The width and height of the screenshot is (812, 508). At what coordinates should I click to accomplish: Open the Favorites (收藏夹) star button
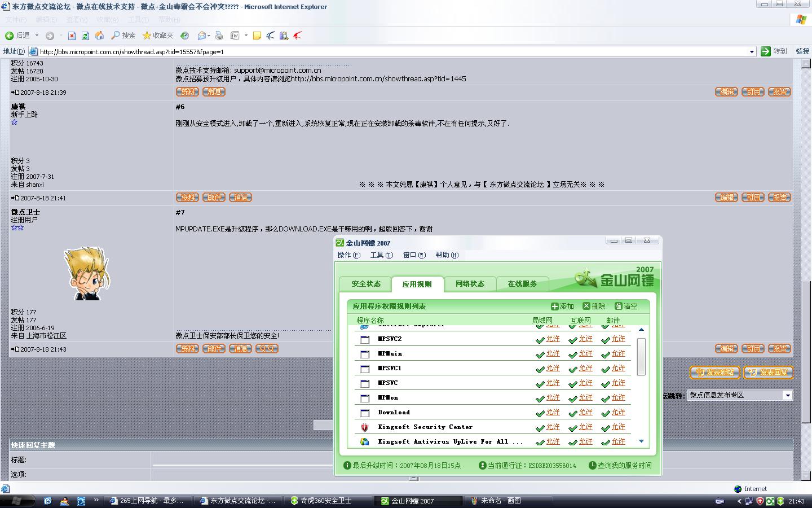coord(158,36)
